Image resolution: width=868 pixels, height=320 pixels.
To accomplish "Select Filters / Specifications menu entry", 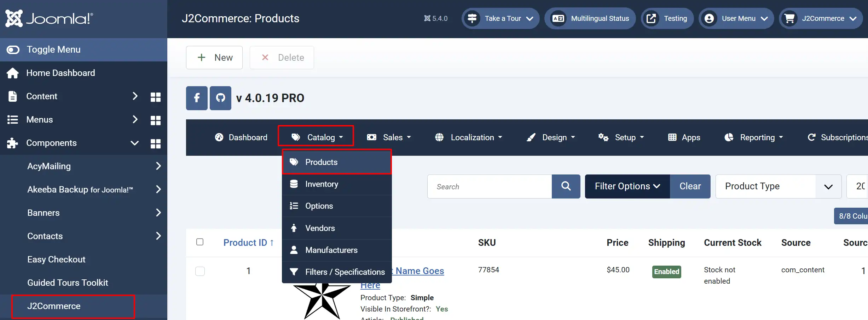I will (x=337, y=272).
